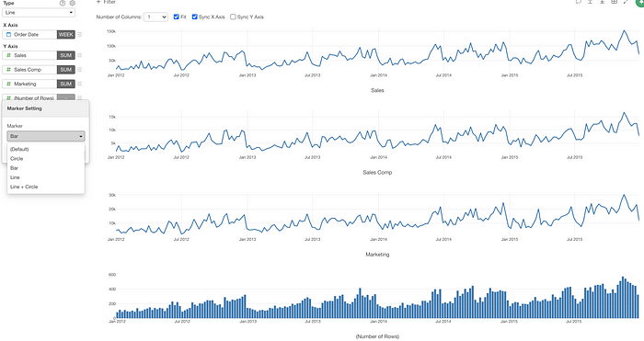
Task: Click the hash icon beside Sales
Action: pos(8,55)
